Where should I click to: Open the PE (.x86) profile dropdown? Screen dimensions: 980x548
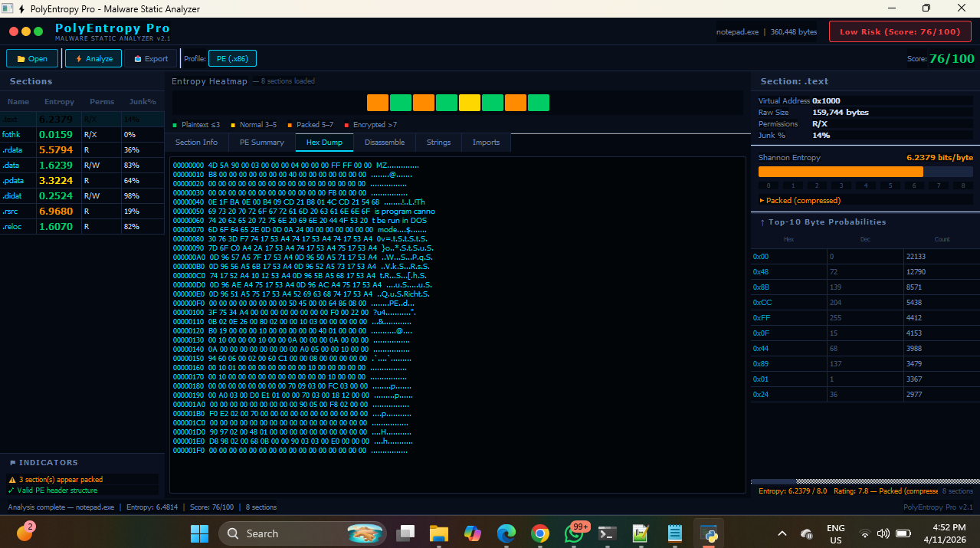[232, 57]
